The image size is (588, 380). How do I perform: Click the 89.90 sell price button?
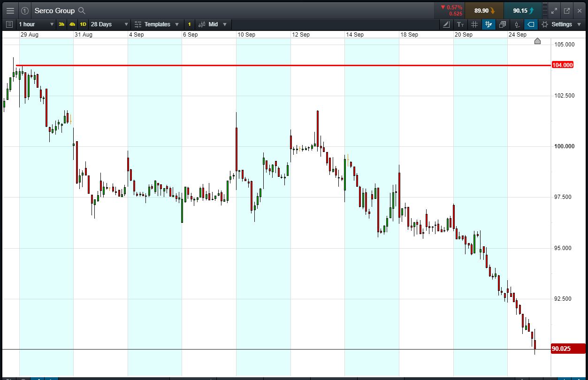tap(484, 10)
